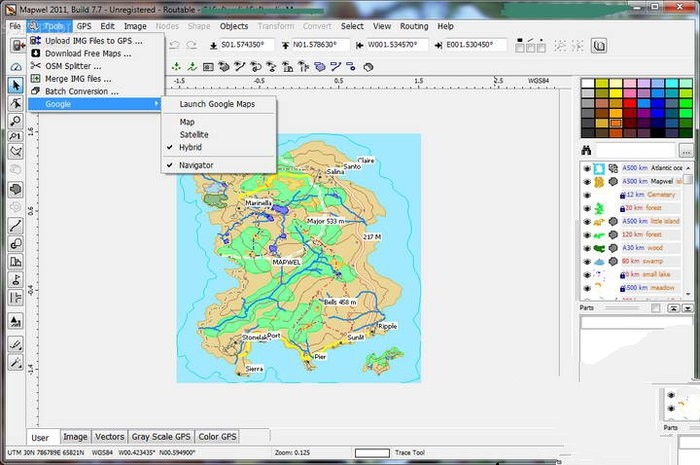
Task: Select the line drawing tool
Action: (x=16, y=226)
